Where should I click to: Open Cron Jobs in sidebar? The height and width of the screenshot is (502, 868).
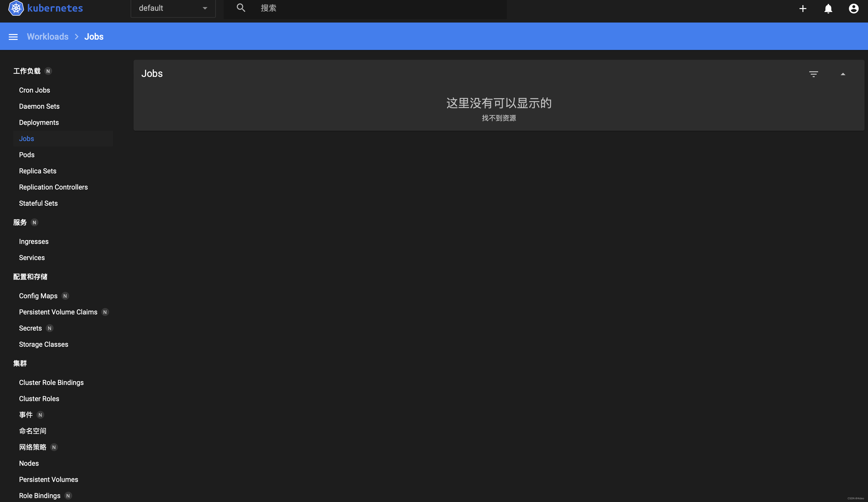tap(34, 90)
